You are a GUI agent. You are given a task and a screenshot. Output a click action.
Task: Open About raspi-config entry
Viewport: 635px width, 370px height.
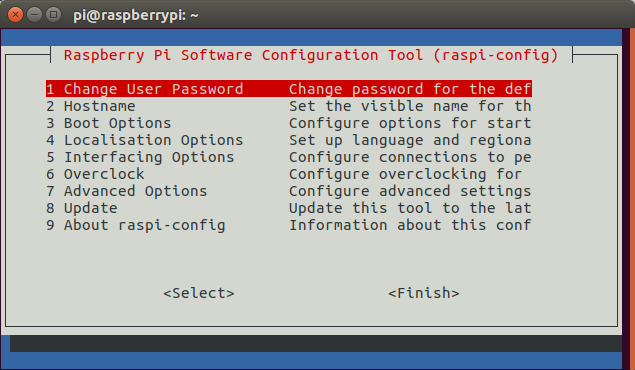[289, 225]
